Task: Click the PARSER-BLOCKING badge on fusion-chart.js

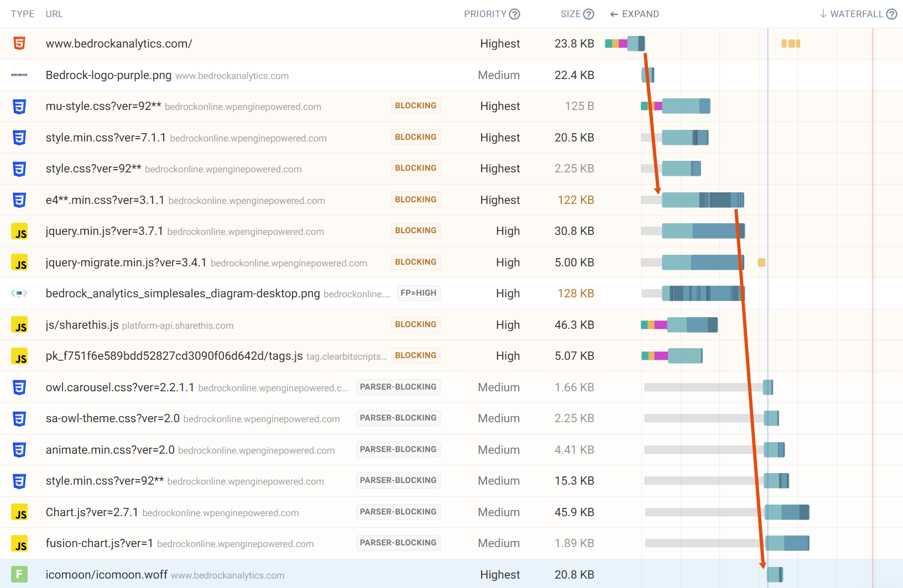Action: tap(398, 543)
